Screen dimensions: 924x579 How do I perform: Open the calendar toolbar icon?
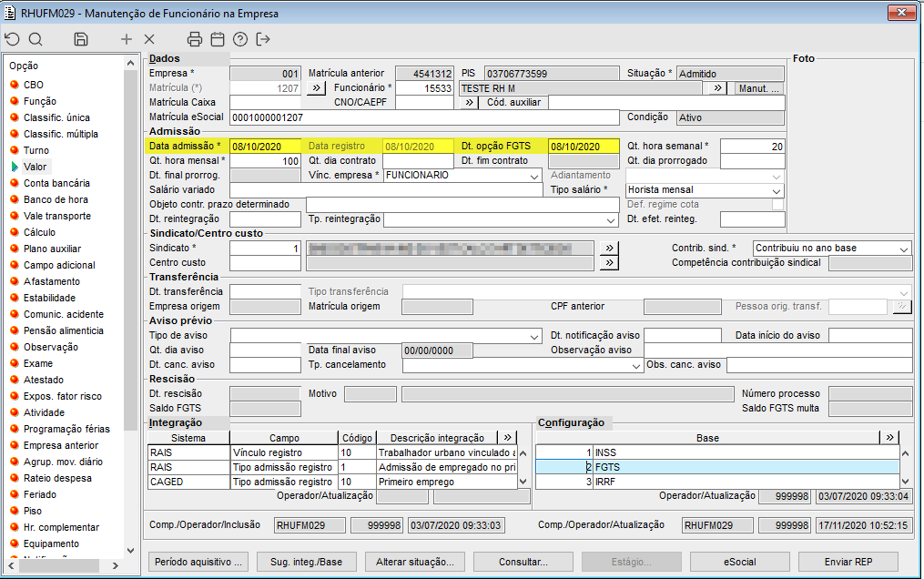pos(217,39)
